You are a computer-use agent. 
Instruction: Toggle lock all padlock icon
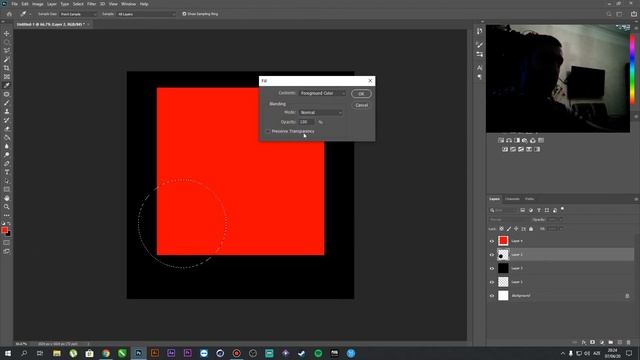531,229
